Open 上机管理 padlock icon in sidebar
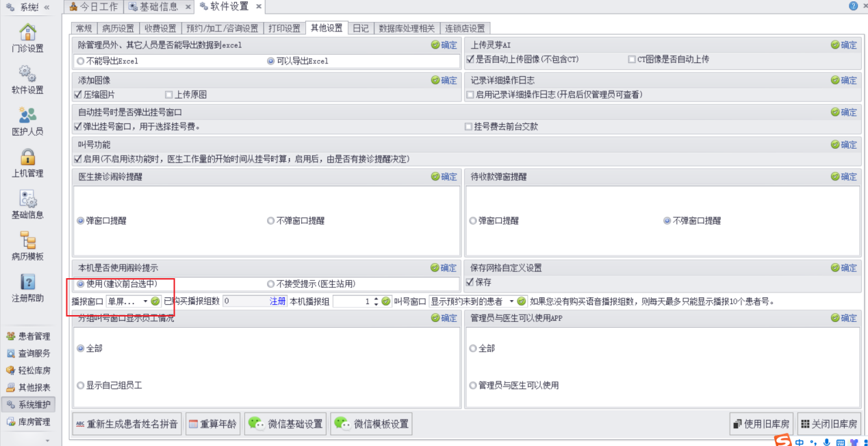The image size is (868, 446). pyautogui.click(x=27, y=157)
